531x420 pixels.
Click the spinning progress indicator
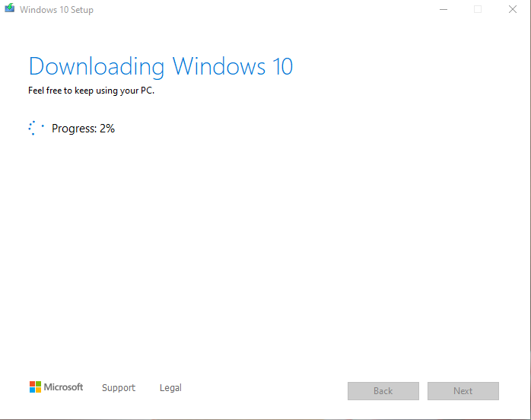pos(37,128)
